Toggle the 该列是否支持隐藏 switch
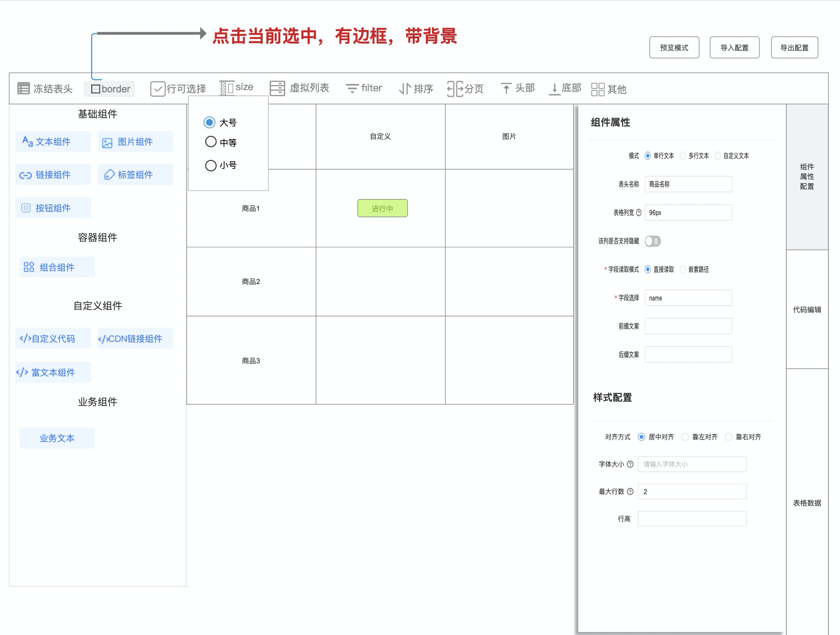 [x=652, y=241]
